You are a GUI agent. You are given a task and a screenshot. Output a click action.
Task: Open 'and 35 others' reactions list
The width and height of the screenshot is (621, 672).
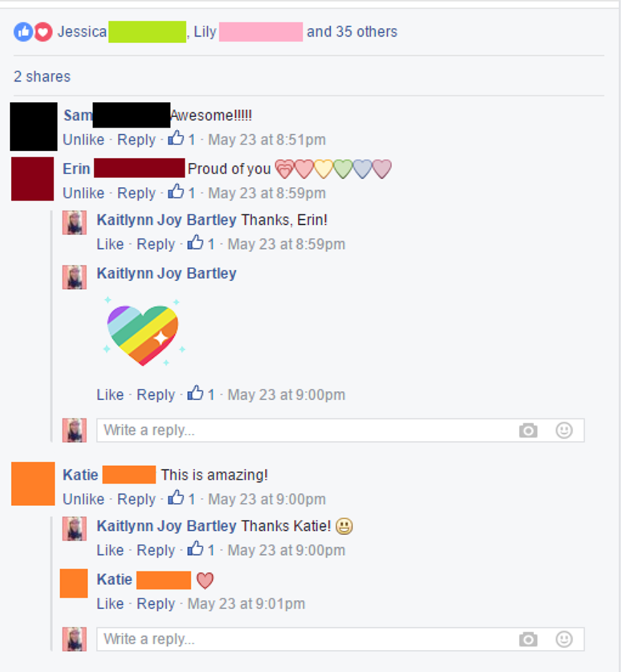pos(352,32)
